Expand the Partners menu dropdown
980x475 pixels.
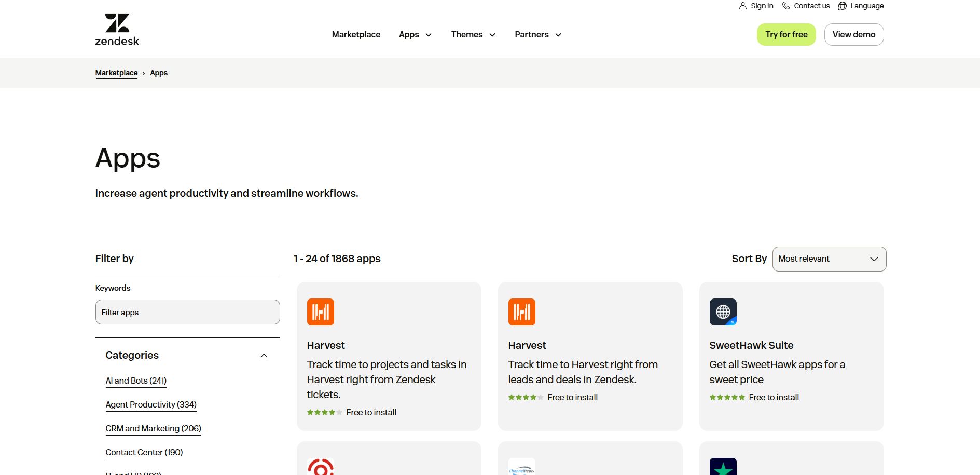coord(538,34)
